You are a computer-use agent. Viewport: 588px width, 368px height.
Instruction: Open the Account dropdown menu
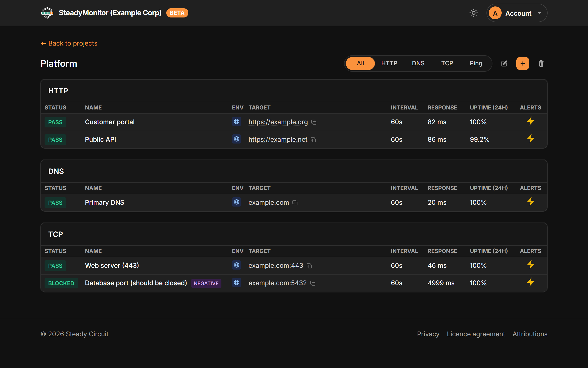pyautogui.click(x=517, y=13)
